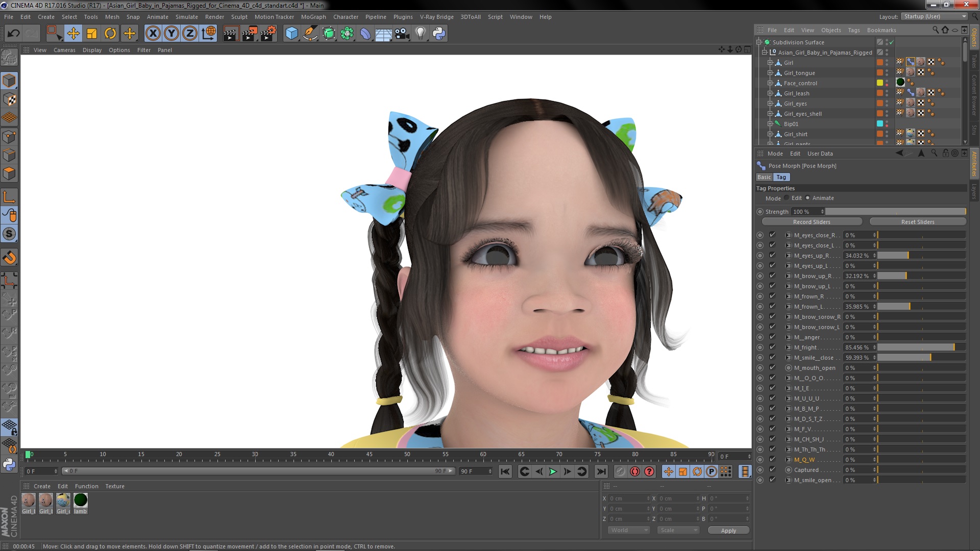Click the Strength slider bar
Image resolution: width=980 pixels, height=551 pixels.
click(x=896, y=212)
